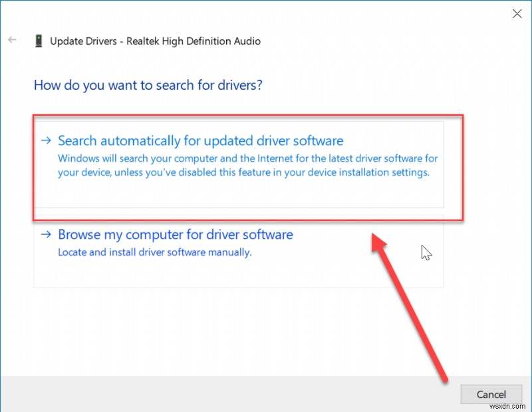Click Search automatically for updated driver software link
Screen dimensions: 532x412
click(x=201, y=140)
